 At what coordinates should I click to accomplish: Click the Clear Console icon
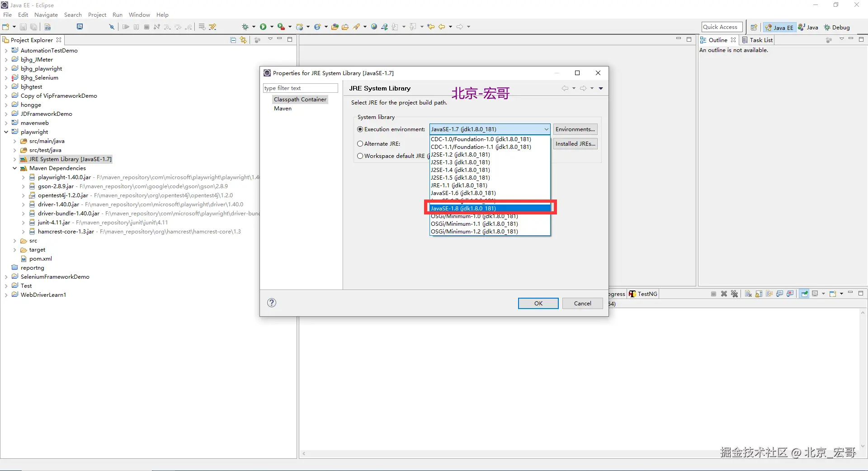click(x=748, y=294)
